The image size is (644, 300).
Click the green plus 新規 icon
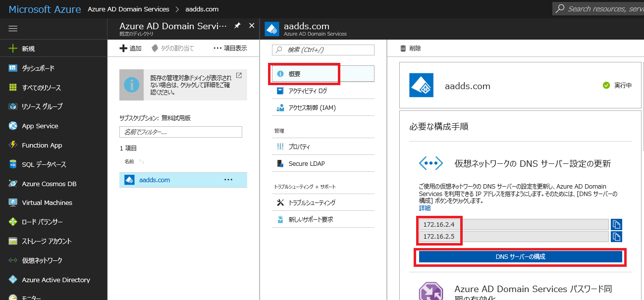point(13,49)
